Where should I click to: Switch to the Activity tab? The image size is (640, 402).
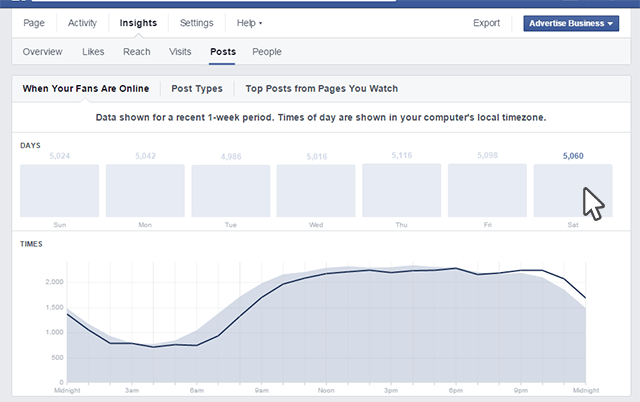tap(82, 23)
